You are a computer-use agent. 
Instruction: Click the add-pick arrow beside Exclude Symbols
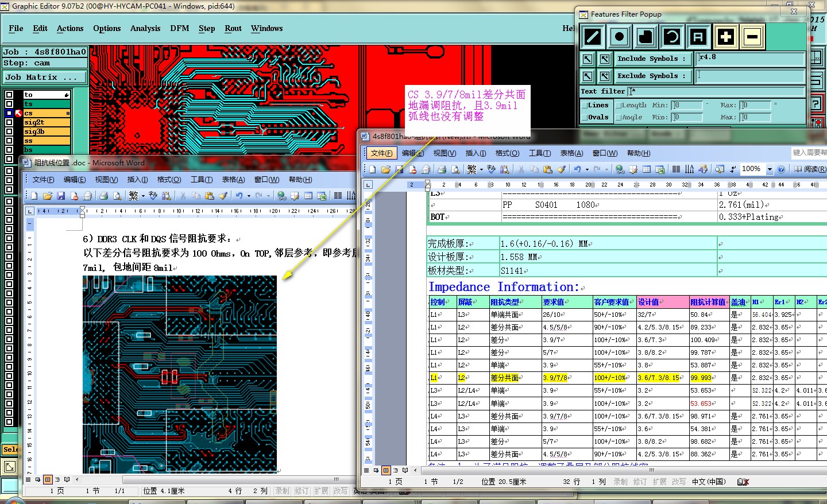(605, 76)
